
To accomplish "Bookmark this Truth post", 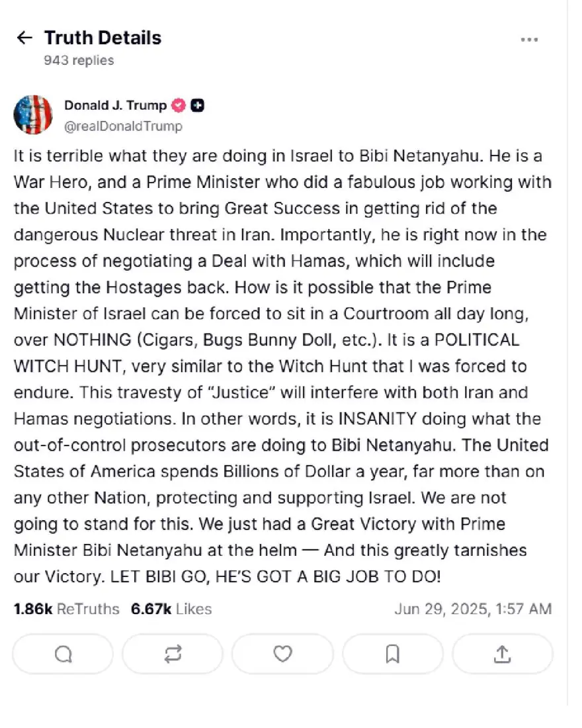I will (x=392, y=654).
